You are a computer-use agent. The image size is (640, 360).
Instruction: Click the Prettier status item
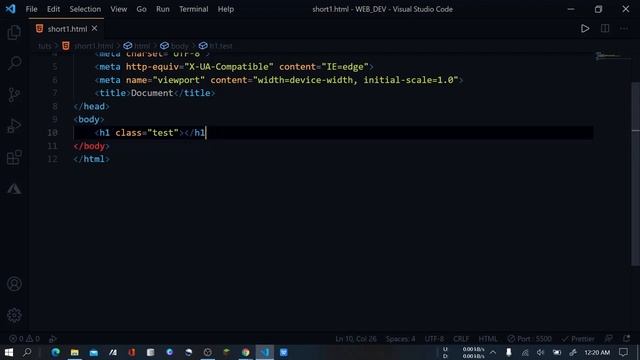click(578, 339)
